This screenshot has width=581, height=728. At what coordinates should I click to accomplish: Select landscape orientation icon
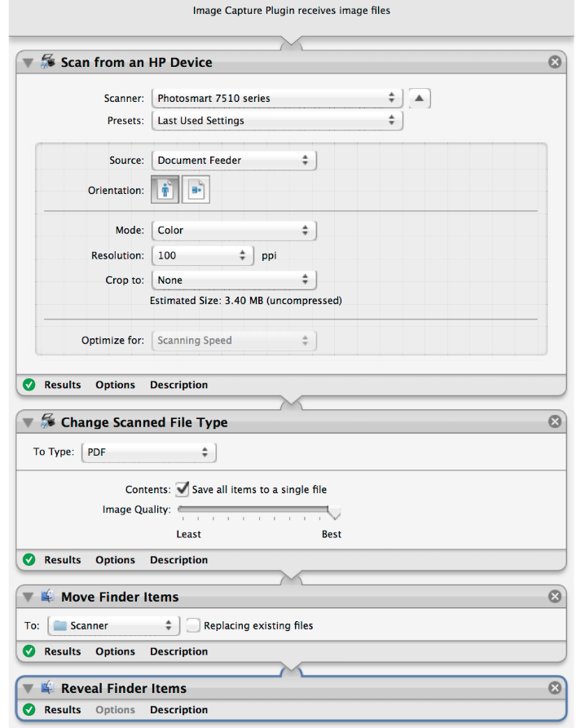point(196,190)
